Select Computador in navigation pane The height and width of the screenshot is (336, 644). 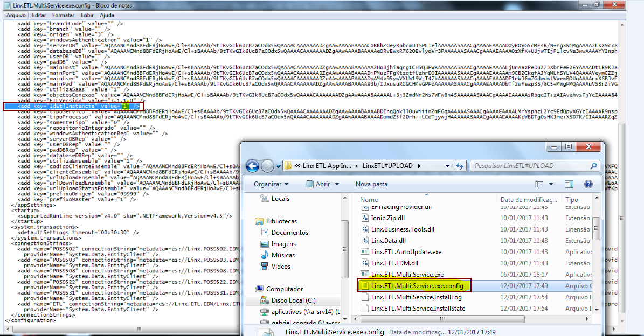coord(284,289)
